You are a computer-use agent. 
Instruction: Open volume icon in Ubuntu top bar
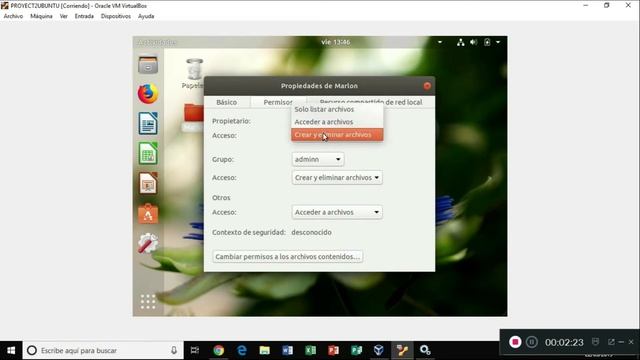473,42
